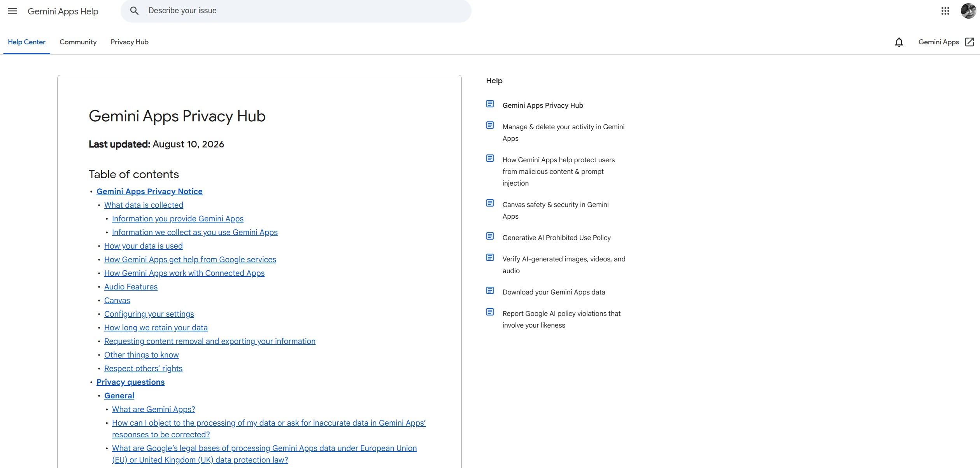Open Information we collect as you use
Screen dimensions: 980x468
click(195, 232)
